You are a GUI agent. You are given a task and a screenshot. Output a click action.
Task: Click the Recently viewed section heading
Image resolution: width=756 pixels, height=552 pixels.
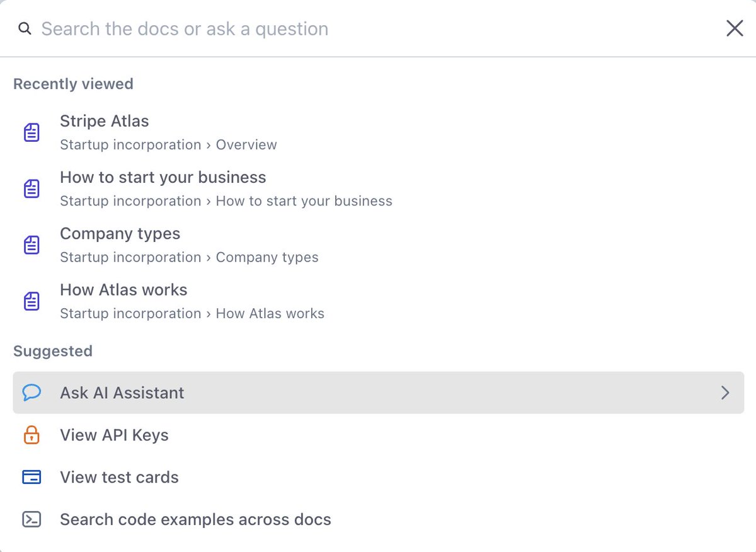[x=73, y=84]
